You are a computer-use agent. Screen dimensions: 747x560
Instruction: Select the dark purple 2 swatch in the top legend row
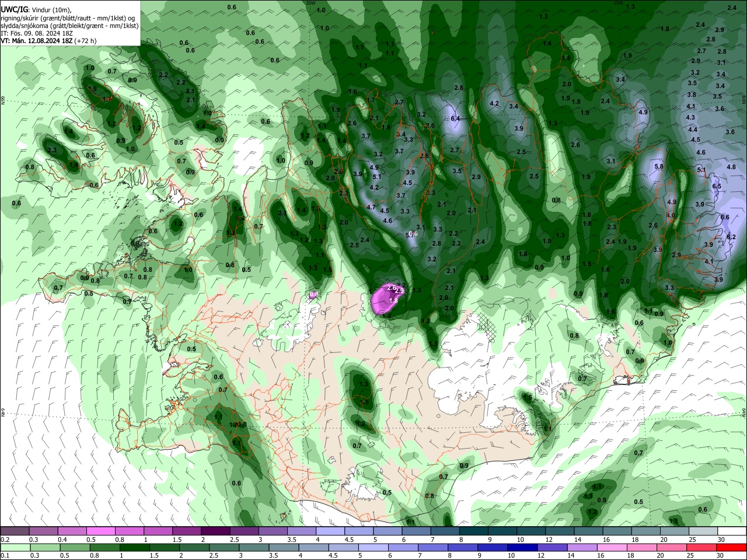point(215,531)
